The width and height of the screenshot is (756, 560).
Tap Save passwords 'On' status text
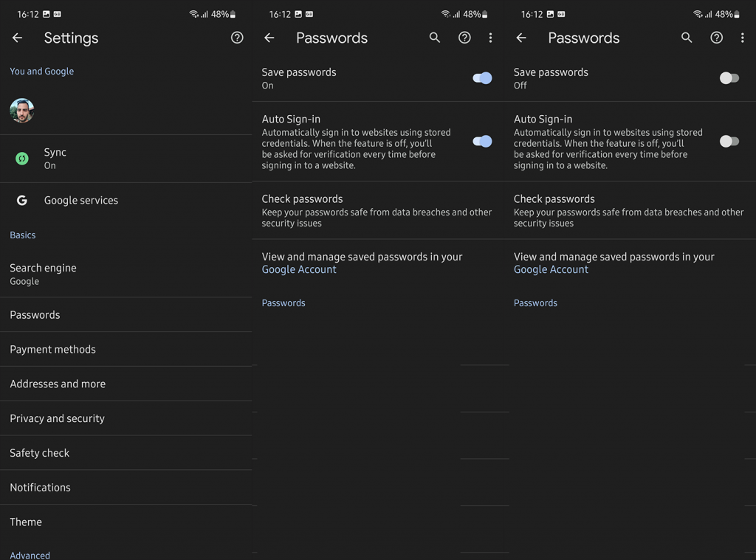coord(267,86)
